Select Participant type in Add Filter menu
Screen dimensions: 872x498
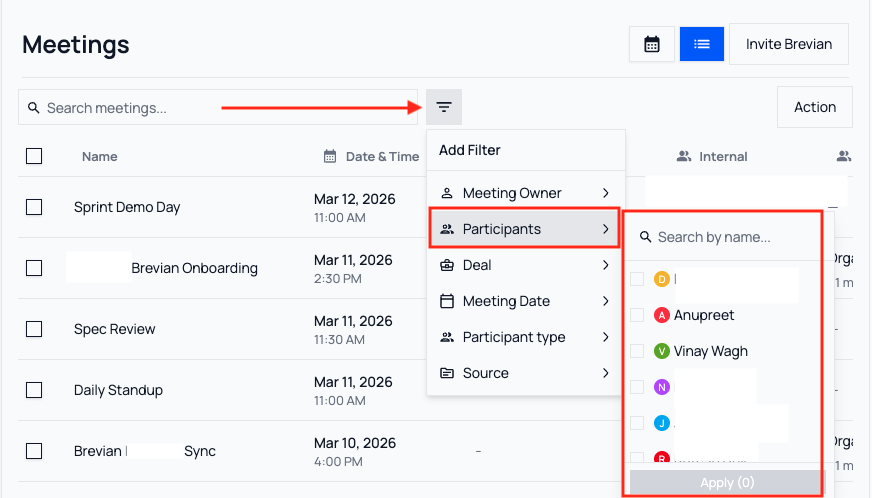coord(513,337)
